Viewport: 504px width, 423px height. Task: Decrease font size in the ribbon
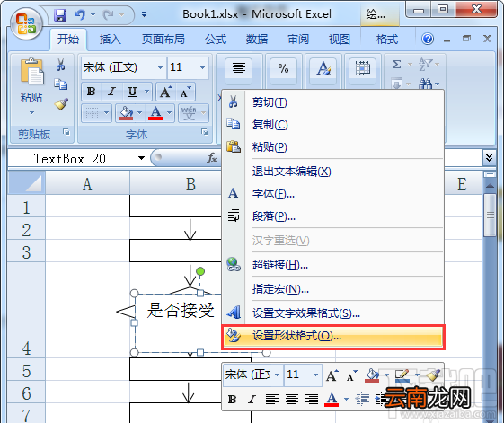pyautogui.click(x=185, y=92)
